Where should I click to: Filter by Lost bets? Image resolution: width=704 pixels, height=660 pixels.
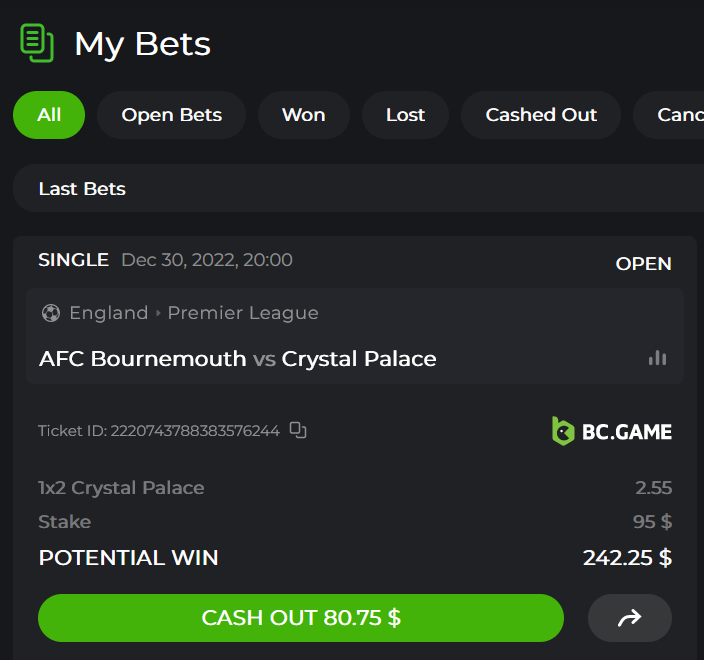point(405,115)
